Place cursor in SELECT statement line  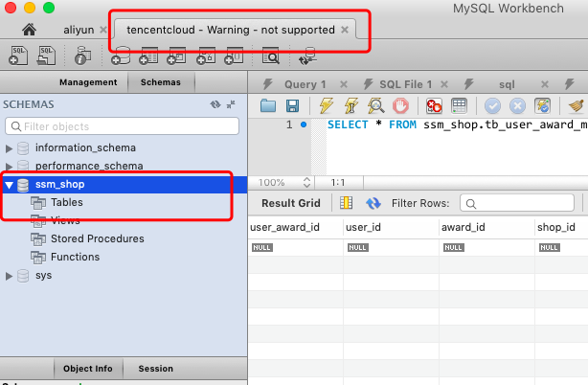(x=457, y=125)
